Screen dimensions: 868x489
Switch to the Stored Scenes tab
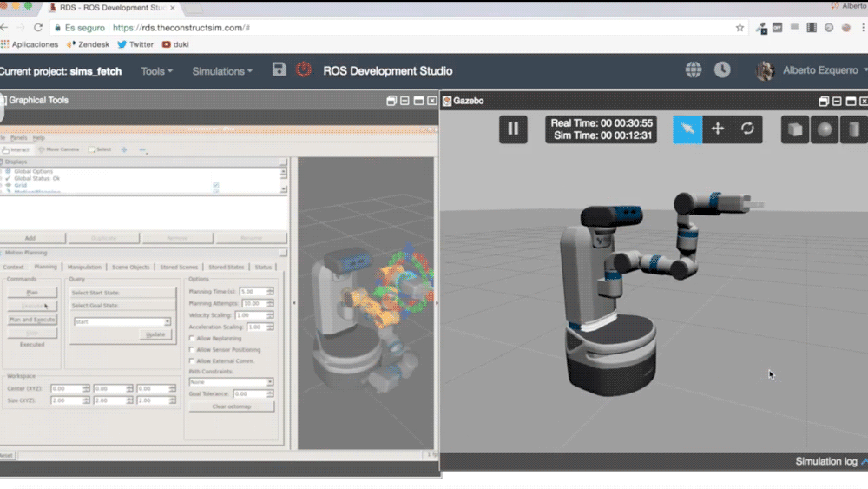point(179,267)
